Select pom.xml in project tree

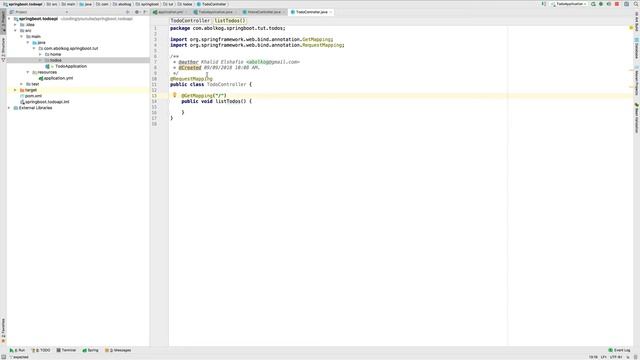tap(33, 96)
